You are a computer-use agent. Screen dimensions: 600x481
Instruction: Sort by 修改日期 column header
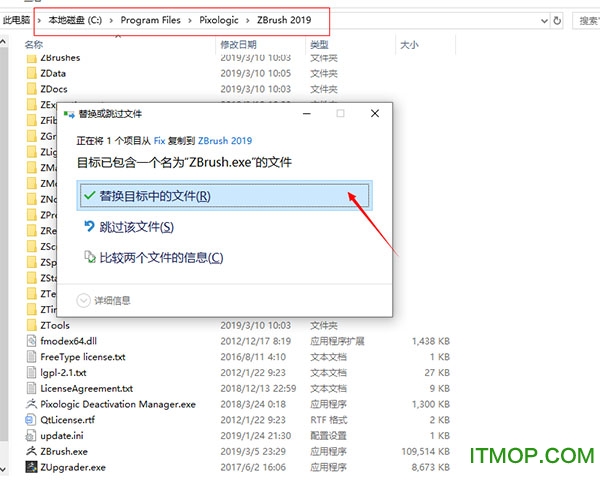point(238,45)
